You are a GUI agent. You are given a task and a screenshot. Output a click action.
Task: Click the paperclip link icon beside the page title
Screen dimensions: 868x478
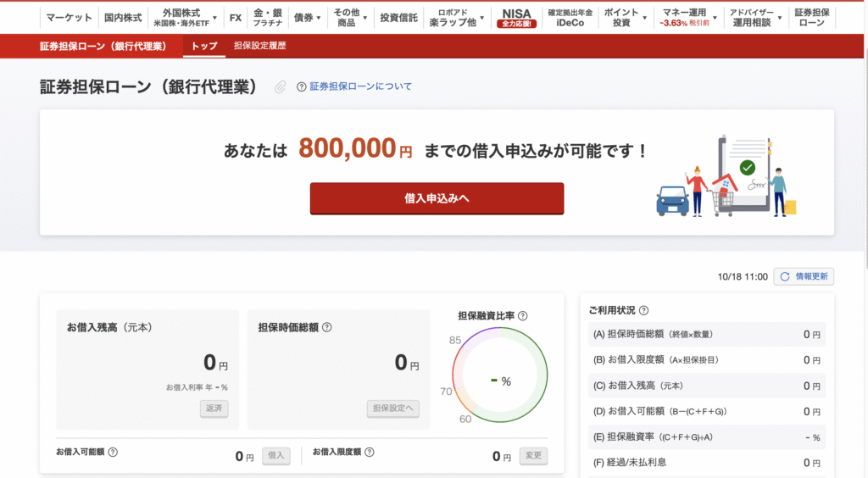click(280, 87)
